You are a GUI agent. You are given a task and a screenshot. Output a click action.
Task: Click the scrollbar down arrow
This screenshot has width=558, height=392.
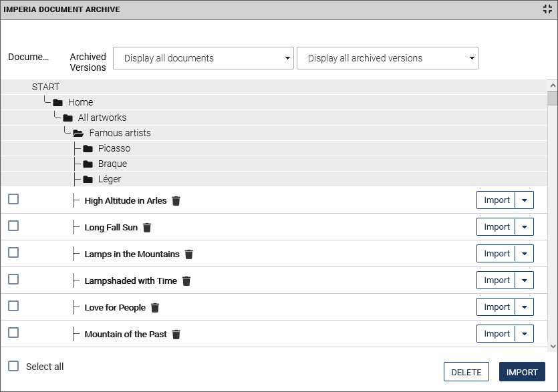point(553,346)
